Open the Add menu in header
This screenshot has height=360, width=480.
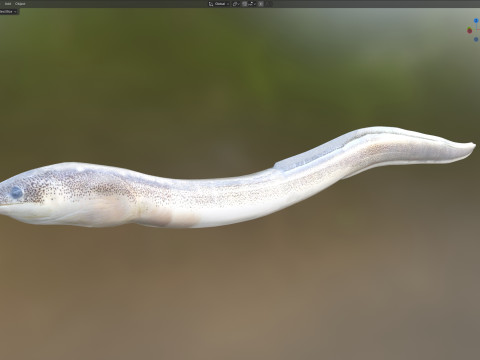8,4
